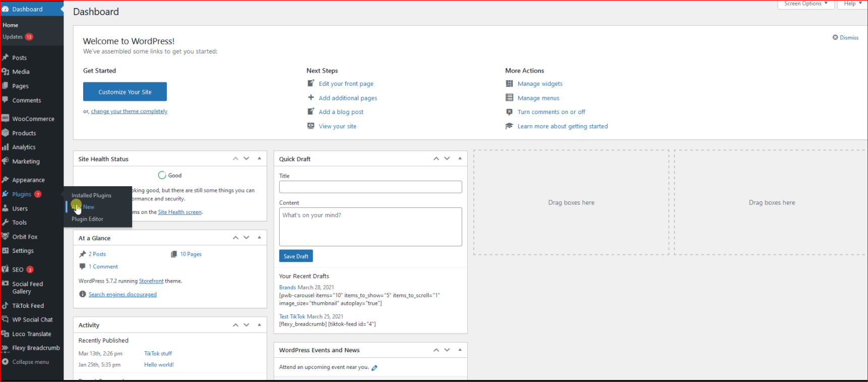Toggle WordPress Events and News panel
868x382 pixels.
(x=460, y=350)
